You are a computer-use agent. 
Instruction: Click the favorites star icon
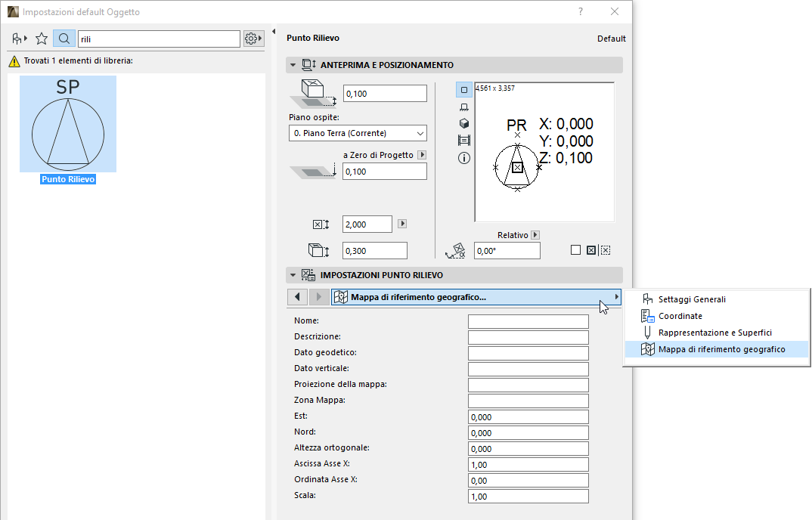point(42,39)
